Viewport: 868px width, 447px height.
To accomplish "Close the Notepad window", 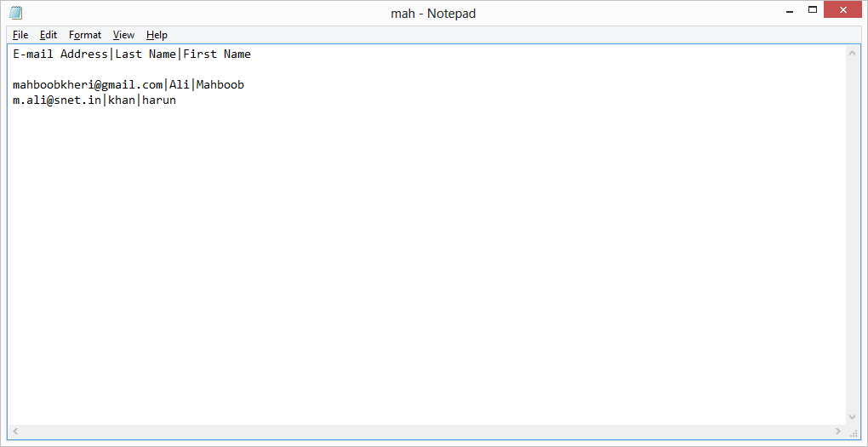I will coord(843,10).
